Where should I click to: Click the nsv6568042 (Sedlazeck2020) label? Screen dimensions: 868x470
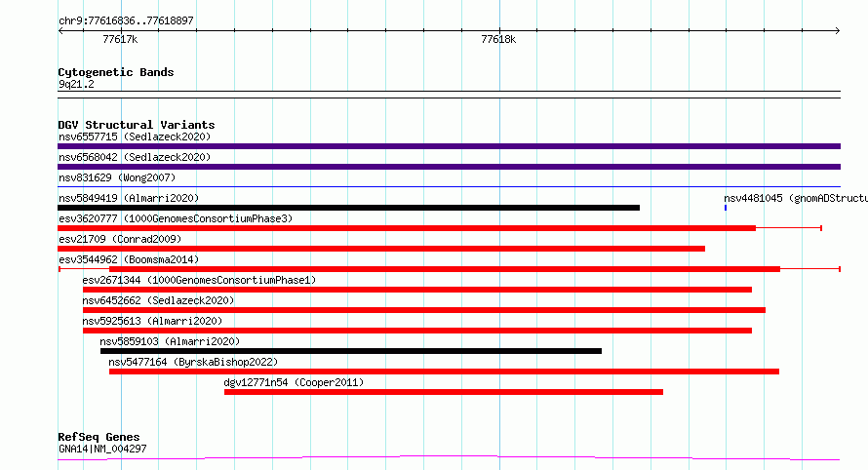(x=135, y=157)
